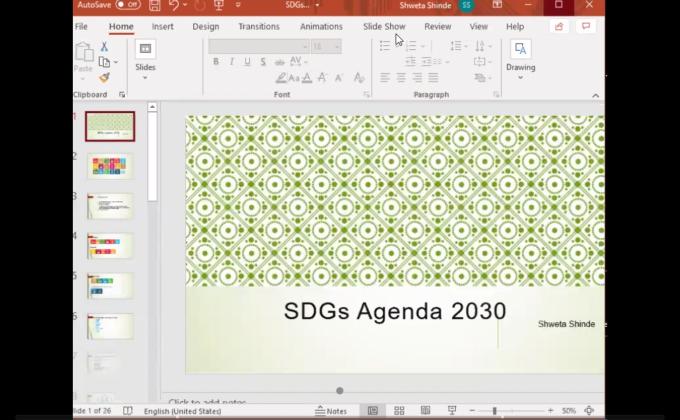Open Customize Quick Access Toolbar dropdown
Screen dimensions: 680x420
[x=238, y=5]
